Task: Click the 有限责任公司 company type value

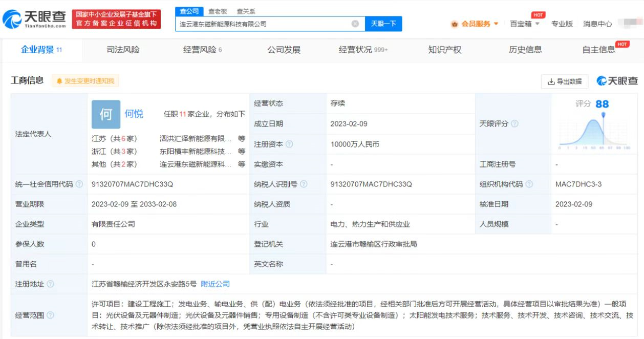Action: click(113, 224)
